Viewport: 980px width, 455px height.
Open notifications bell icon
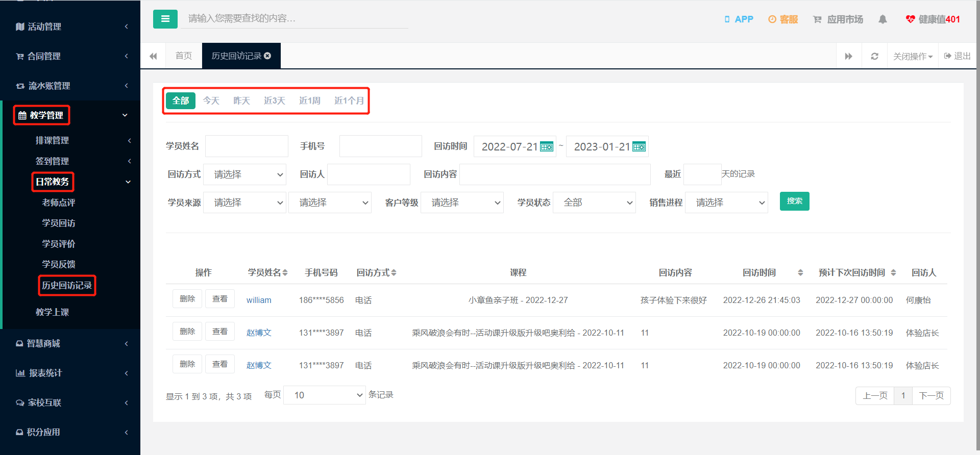[883, 19]
